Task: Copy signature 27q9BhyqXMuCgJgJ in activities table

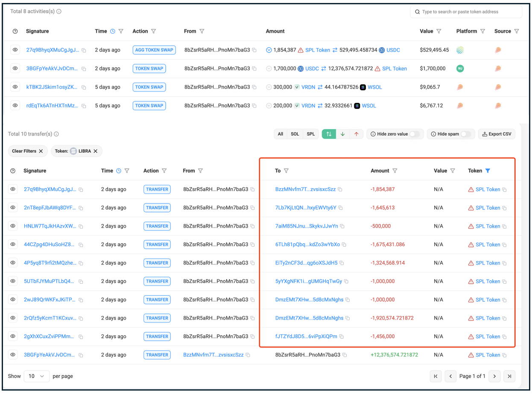Action: [84, 50]
